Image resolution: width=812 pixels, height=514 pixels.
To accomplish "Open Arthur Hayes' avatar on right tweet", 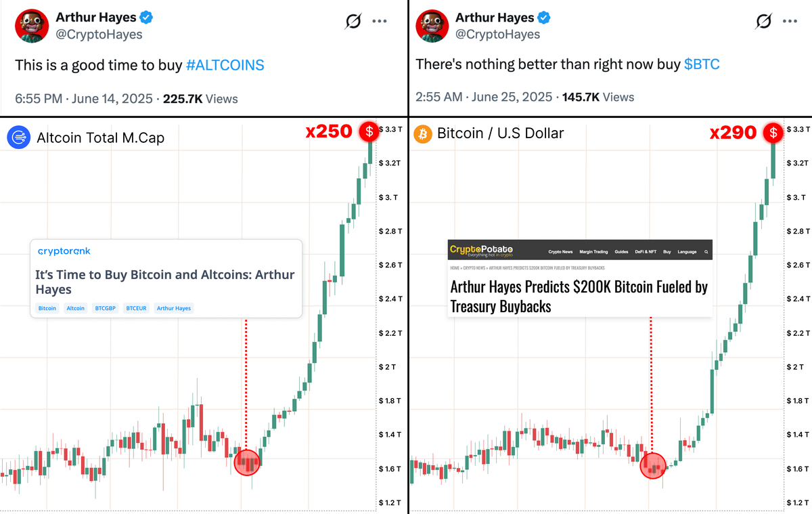I will pos(432,26).
